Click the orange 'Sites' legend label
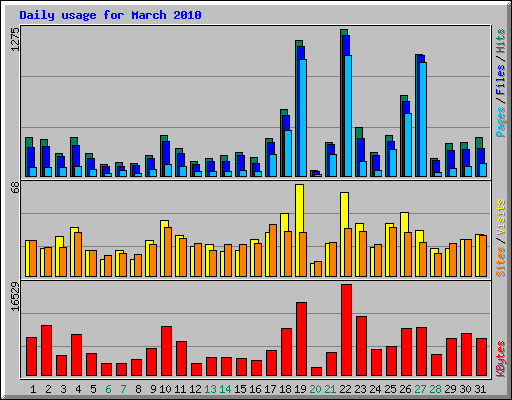 (501, 262)
